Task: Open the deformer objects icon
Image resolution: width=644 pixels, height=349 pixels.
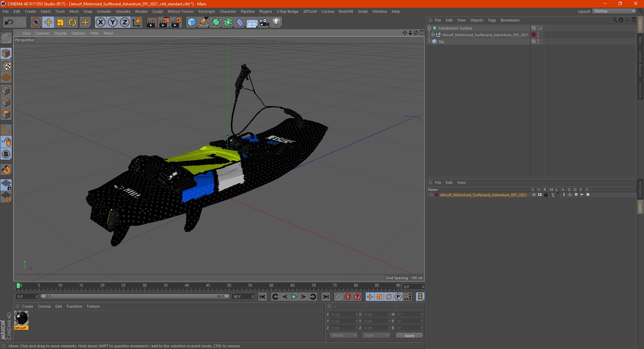Action: click(x=240, y=22)
